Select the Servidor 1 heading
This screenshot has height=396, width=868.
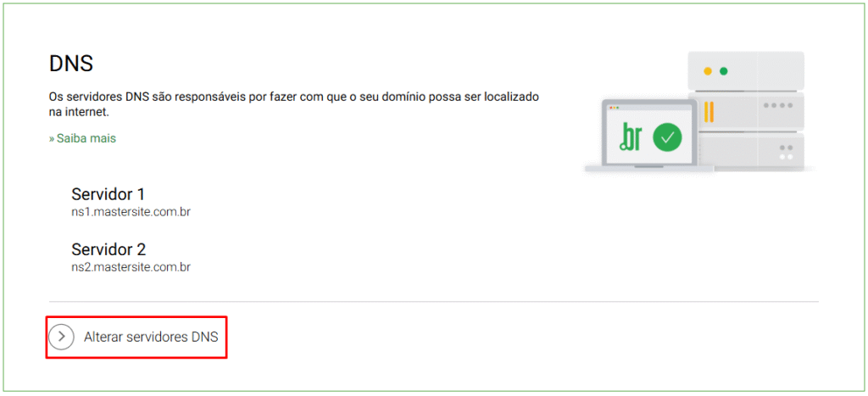coord(108,194)
